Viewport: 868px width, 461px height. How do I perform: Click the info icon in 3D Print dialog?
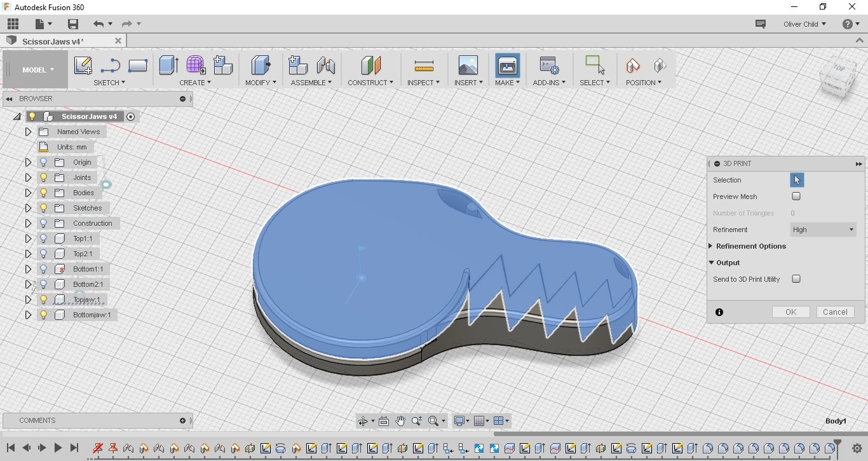tap(719, 312)
